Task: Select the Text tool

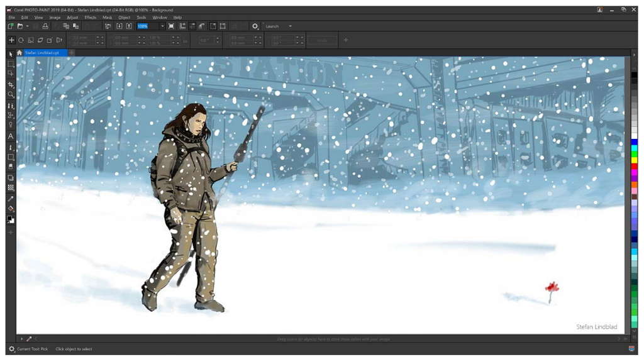Action: point(11,136)
